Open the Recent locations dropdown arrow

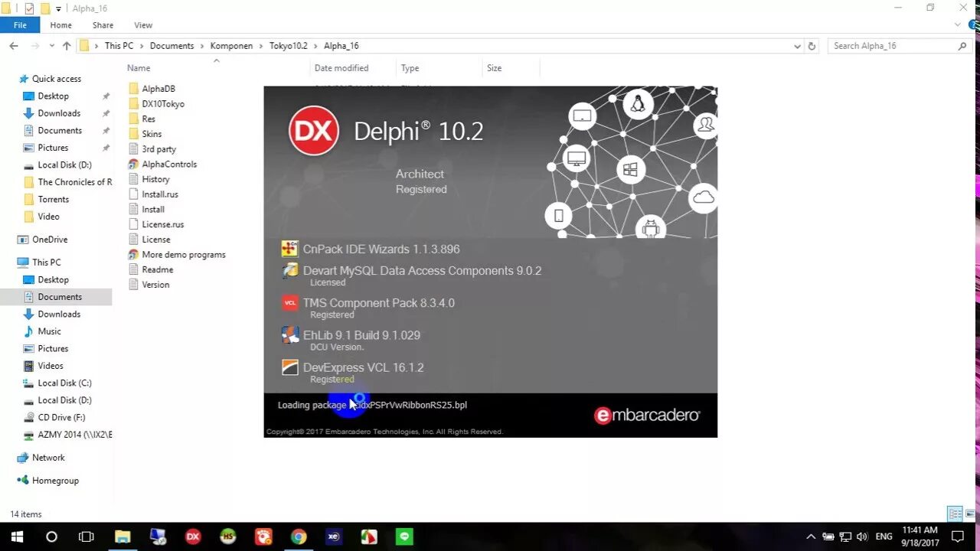[x=51, y=47]
